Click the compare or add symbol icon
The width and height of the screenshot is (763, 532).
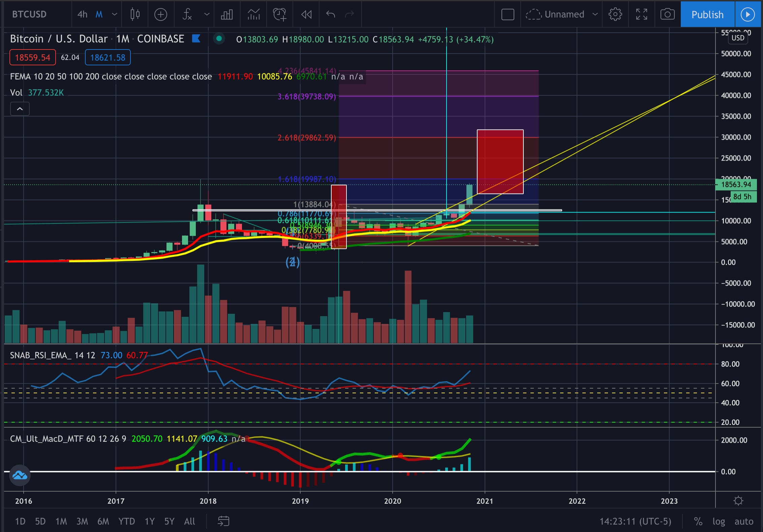click(160, 14)
